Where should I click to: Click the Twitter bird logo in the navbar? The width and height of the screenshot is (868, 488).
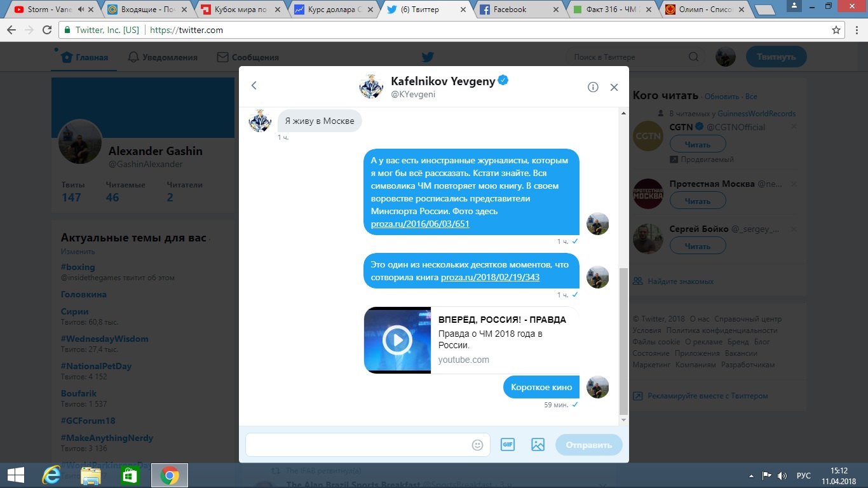(428, 57)
